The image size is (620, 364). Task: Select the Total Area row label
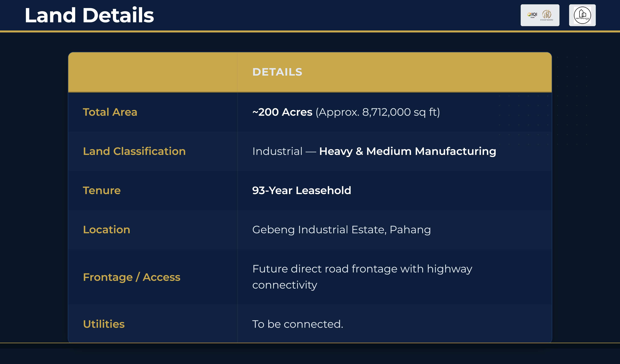110,112
